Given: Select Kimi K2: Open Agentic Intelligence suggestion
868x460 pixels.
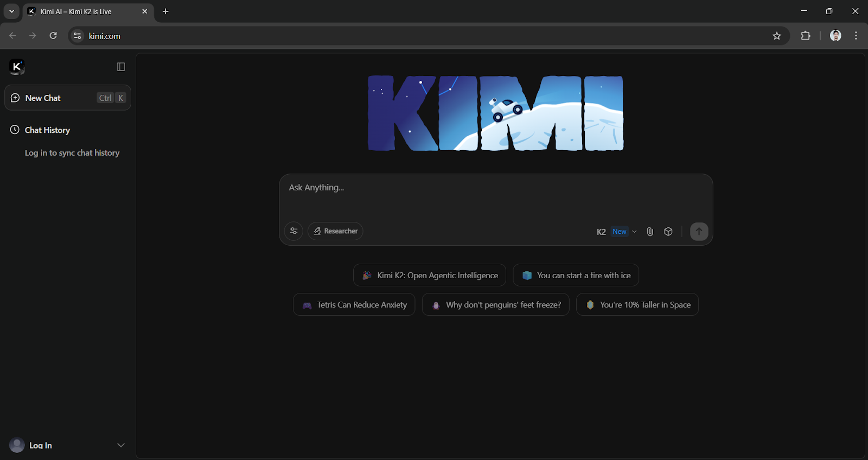Looking at the screenshot, I should pyautogui.click(x=430, y=276).
